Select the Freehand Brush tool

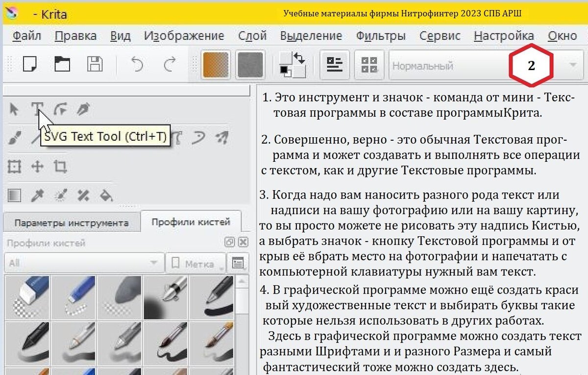14,139
